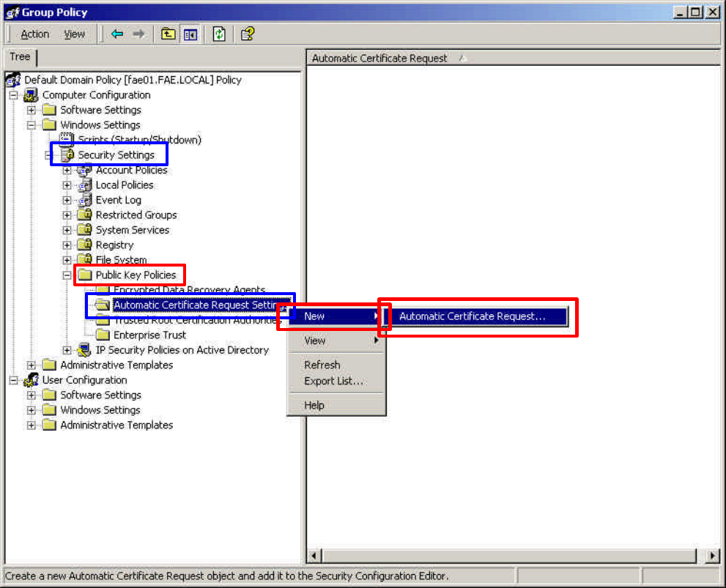This screenshot has height=588, width=726.
Task: Click the forward arrow toolbar icon
Action: point(138,34)
